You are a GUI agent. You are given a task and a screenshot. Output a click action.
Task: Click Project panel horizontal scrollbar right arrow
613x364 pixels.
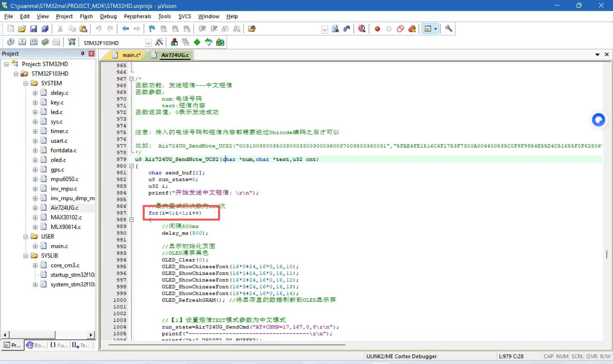(x=91, y=335)
